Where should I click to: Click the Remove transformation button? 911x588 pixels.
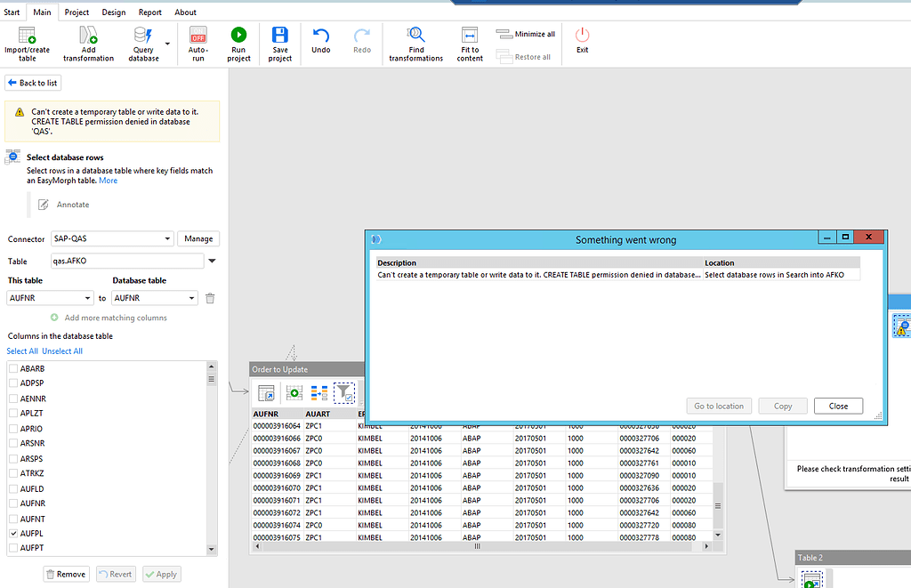pos(66,574)
